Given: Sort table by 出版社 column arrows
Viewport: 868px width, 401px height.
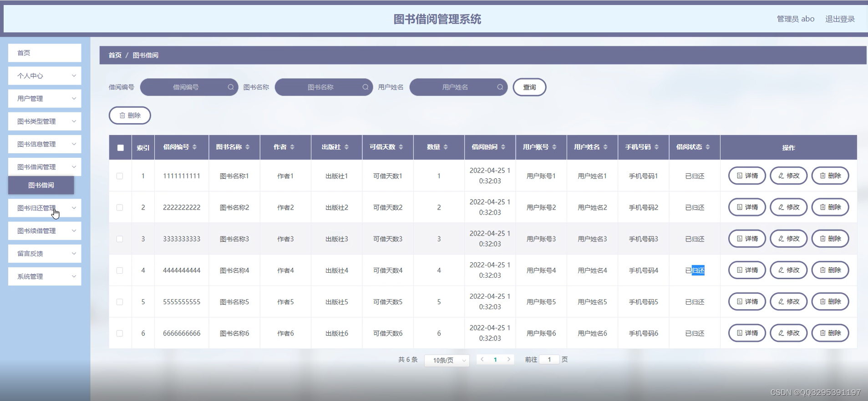Looking at the screenshot, I should coord(346,147).
